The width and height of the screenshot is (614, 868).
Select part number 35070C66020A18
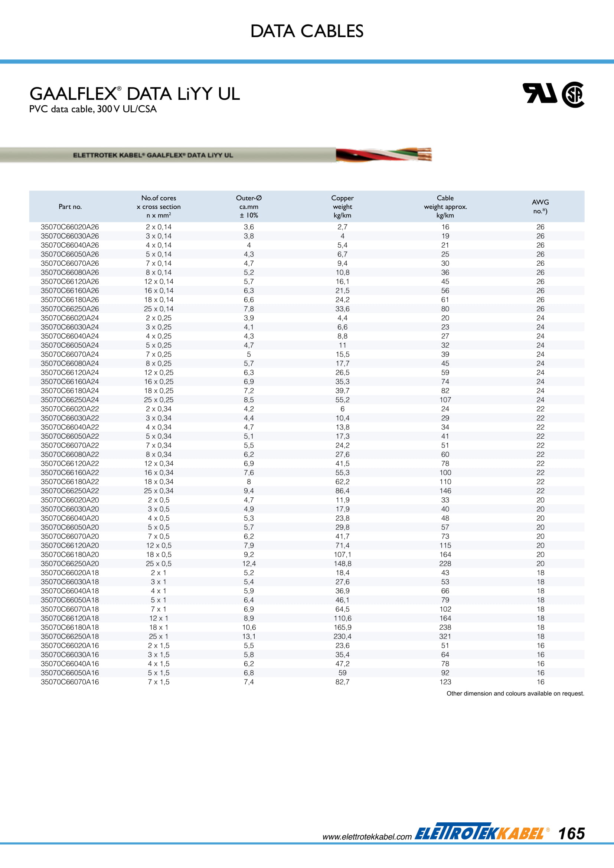tap(70, 573)
